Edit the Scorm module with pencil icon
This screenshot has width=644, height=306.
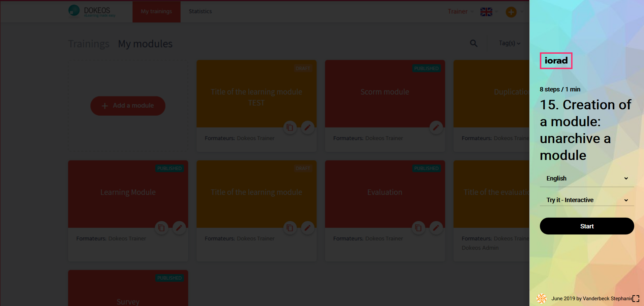(436, 128)
